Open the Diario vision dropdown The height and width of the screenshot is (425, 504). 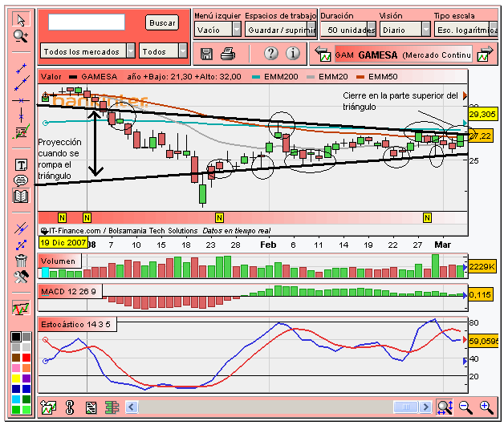(405, 30)
